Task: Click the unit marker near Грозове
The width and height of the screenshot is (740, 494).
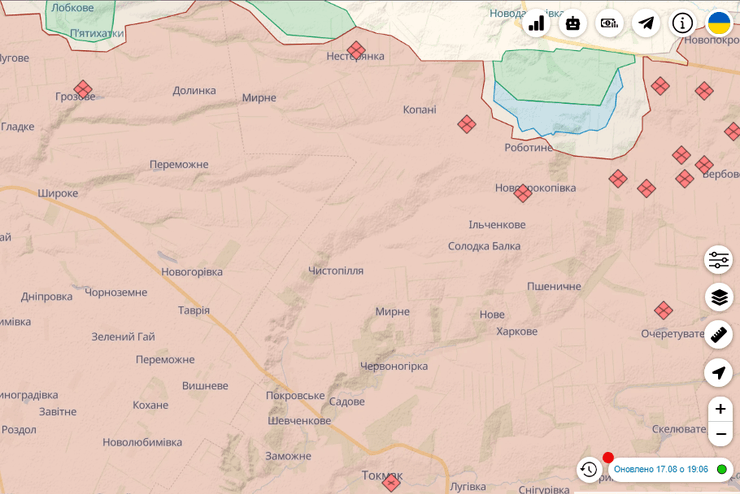Action: pyautogui.click(x=83, y=89)
